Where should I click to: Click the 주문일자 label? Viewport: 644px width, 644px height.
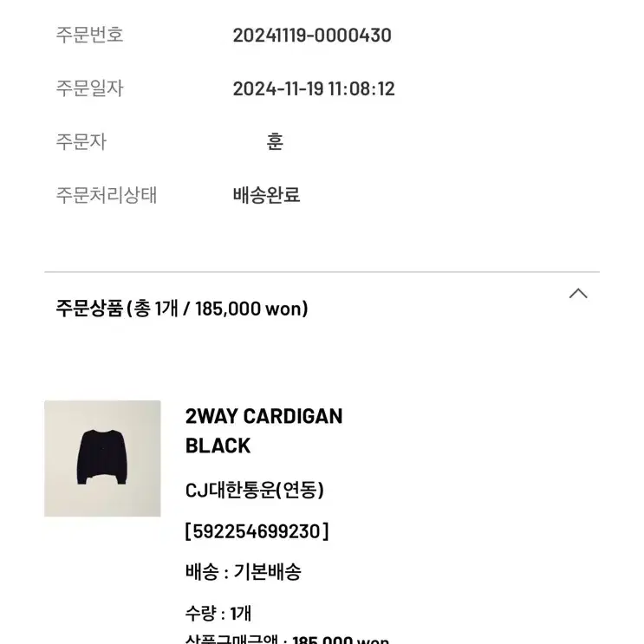[89, 88]
